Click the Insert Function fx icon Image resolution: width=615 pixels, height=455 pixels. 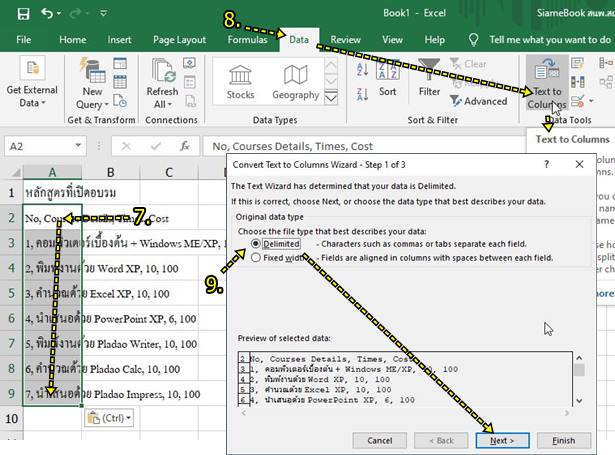tap(185, 146)
